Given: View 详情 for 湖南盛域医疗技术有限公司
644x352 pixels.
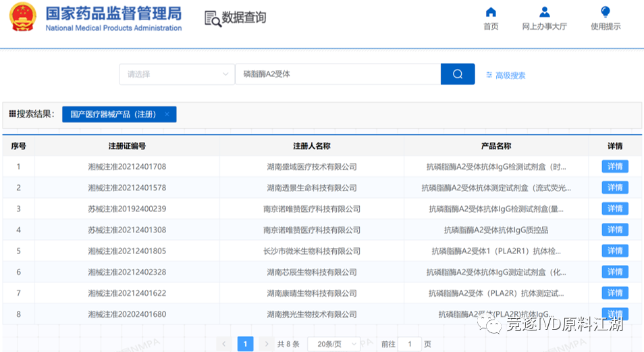Looking at the screenshot, I should tap(614, 166).
